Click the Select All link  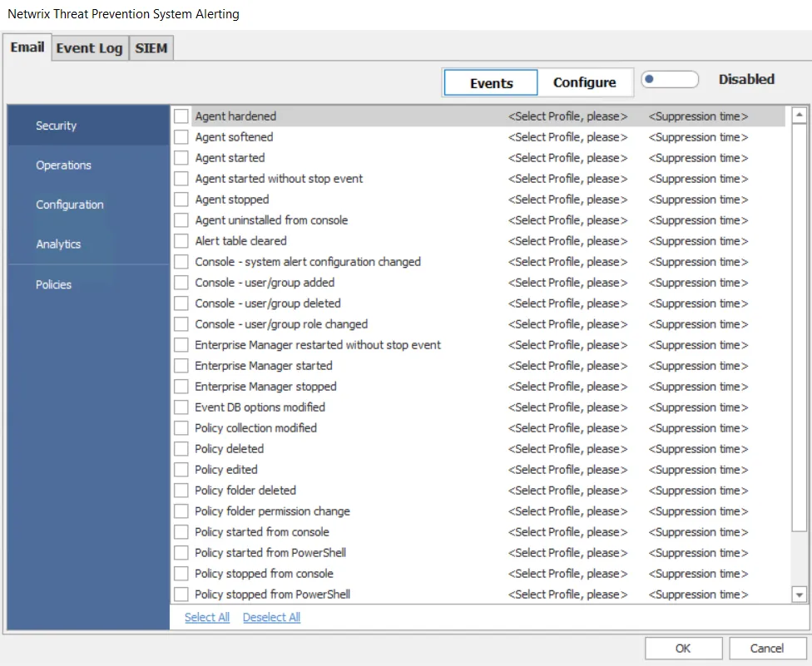coord(207,617)
